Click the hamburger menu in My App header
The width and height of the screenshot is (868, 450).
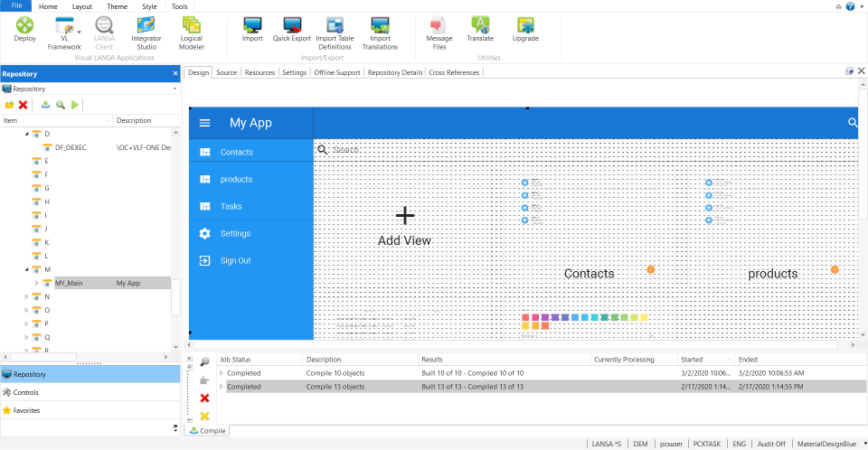click(205, 123)
